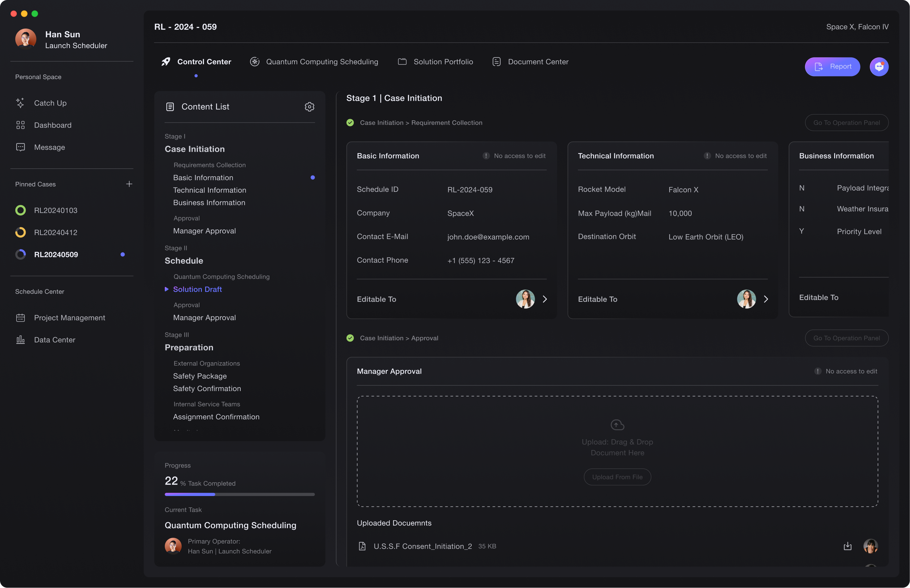
Task: Open Content List settings gear
Action: (x=309, y=106)
